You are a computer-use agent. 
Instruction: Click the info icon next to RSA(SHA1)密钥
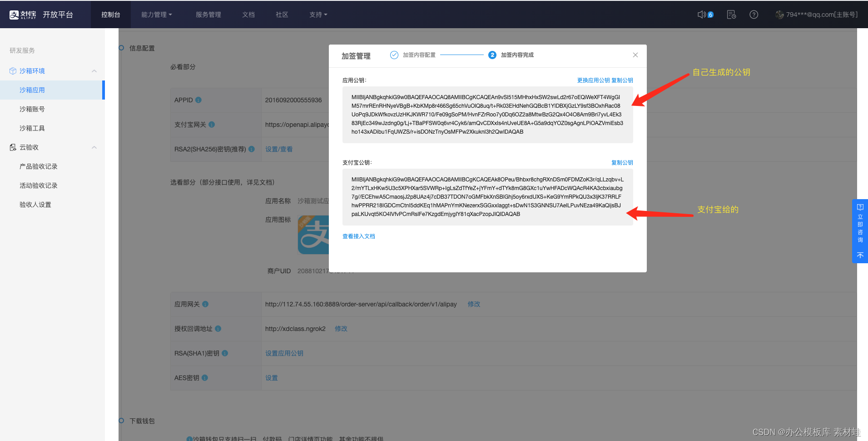pyautogui.click(x=225, y=353)
